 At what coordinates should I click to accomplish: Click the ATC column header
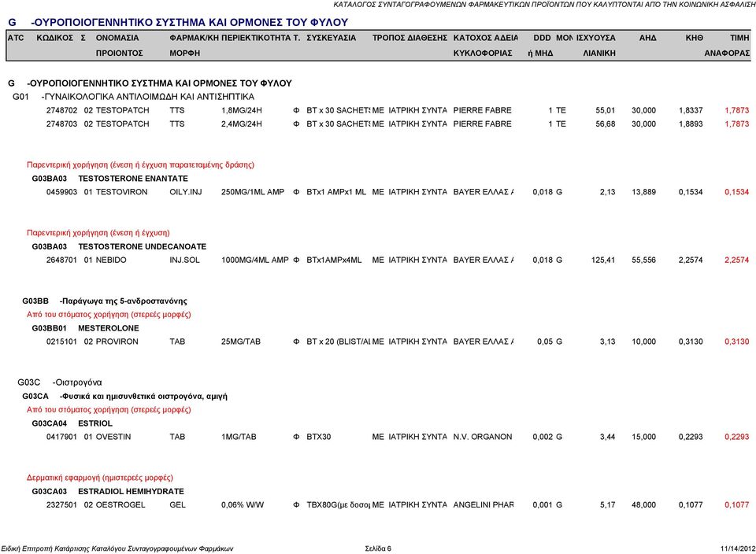[x=16, y=38]
